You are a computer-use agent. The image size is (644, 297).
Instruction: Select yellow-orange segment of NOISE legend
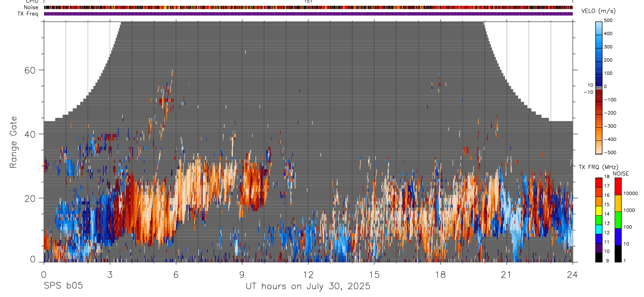[618, 203]
